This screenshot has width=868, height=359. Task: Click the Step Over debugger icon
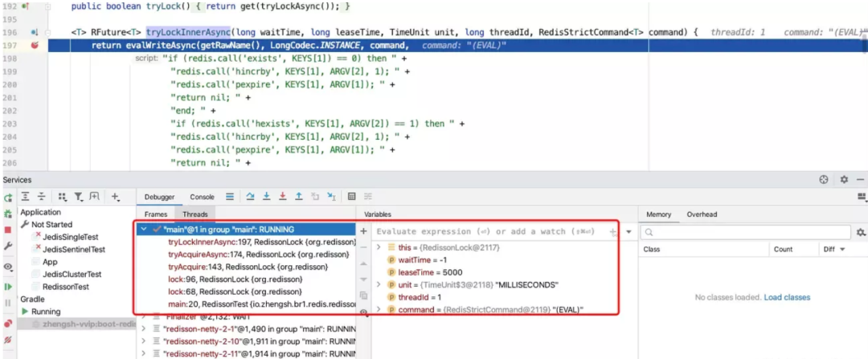(x=250, y=197)
